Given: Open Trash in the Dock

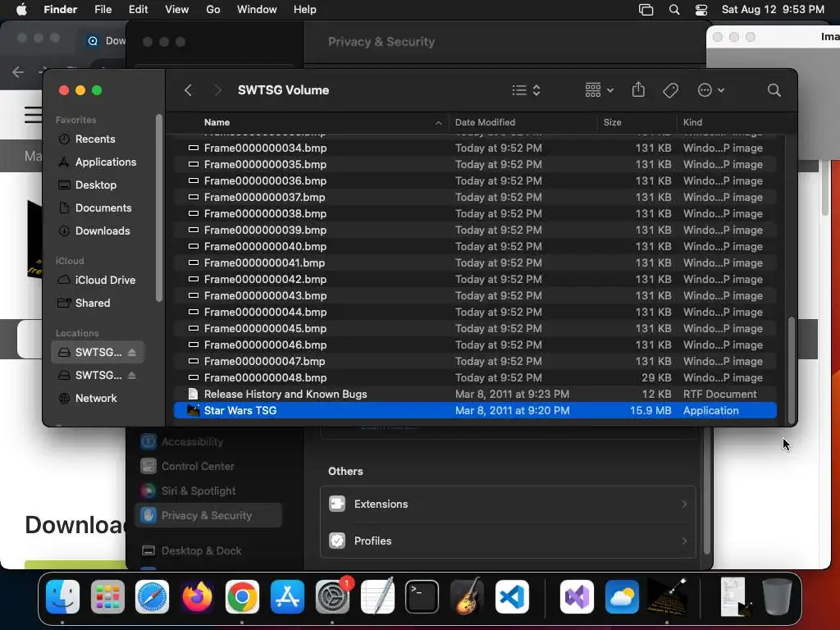Looking at the screenshot, I should [777, 596].
